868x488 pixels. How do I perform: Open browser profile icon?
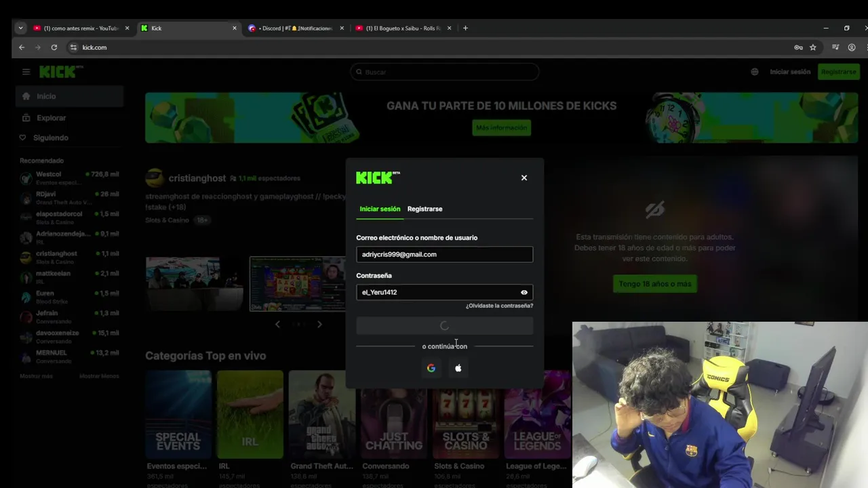point(852,47)
